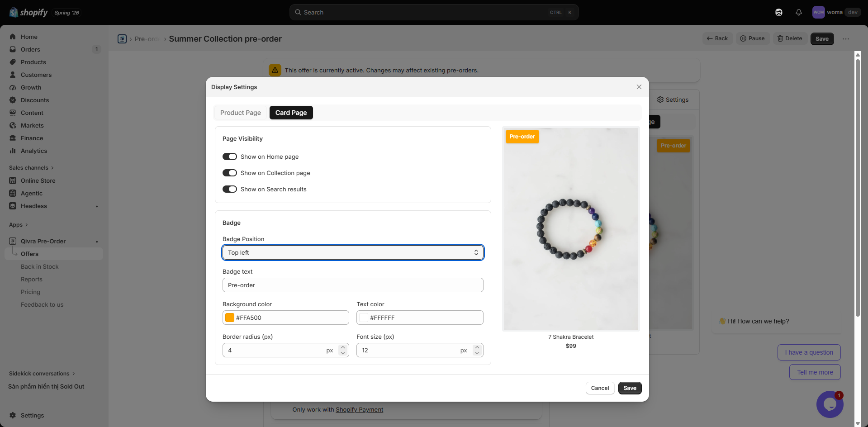The height and width of the screenshot is (427, 868).
Task: Open the more actions ellipsis menu
Action: [x=846, y=39]
